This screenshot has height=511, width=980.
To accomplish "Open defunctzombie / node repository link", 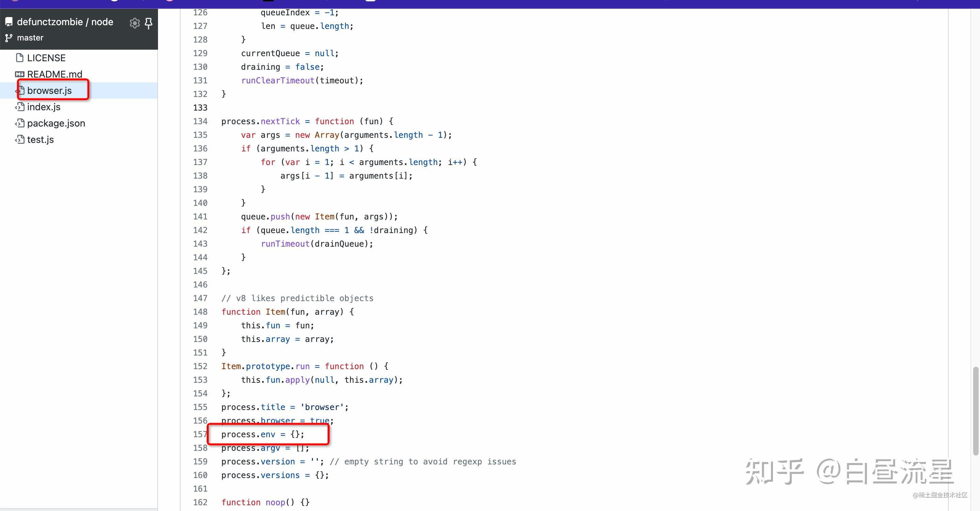I will pos(65,22).
